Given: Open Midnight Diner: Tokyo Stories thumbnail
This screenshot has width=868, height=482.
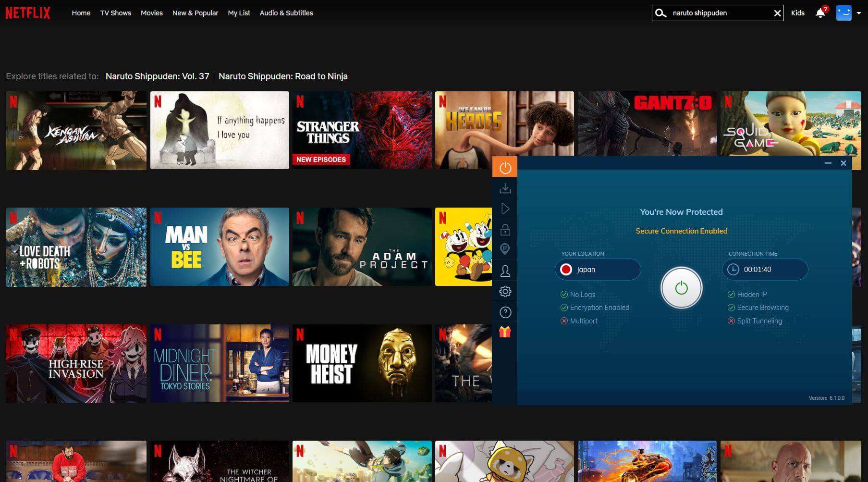Looking at the screenshot, I should (x=220, y=363).
